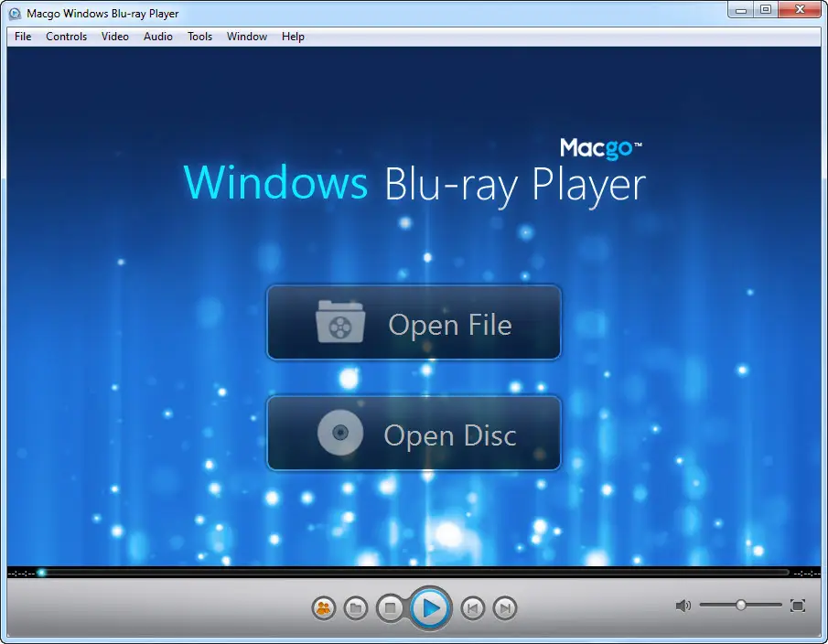Screen dimensions: 828x644
Task: Maximize the Macgo player window
Action: point(765,10)
